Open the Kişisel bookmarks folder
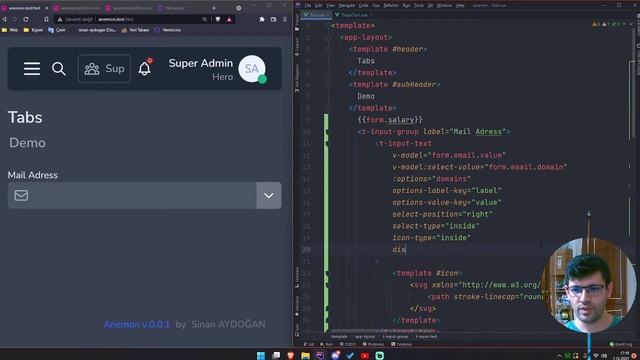Viewport: 640px width, 360px height. 33,30
